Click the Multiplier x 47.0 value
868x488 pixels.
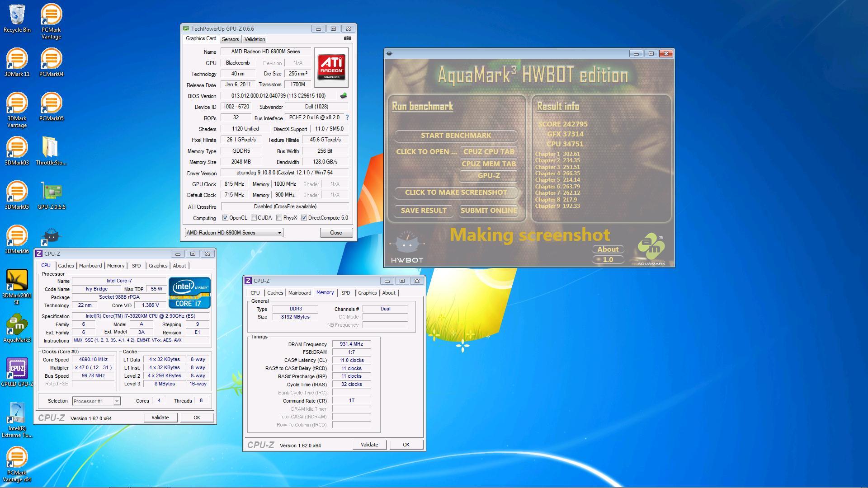(93, 368)
